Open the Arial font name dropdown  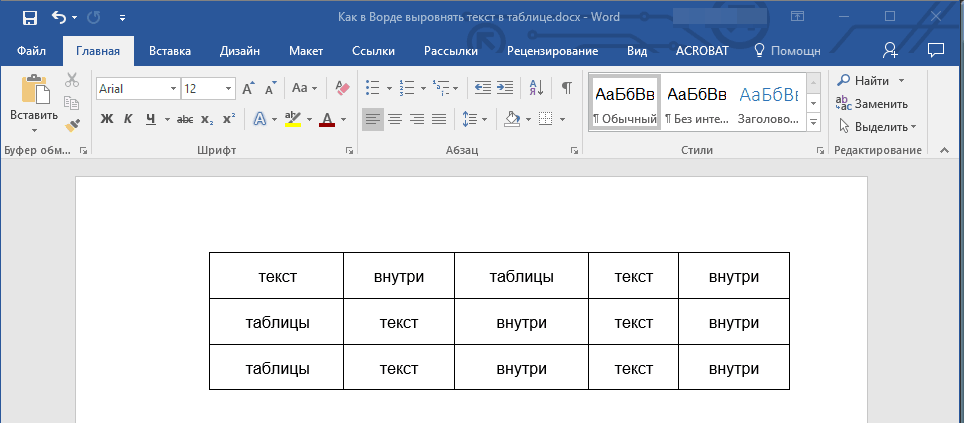tap(173, 89)
